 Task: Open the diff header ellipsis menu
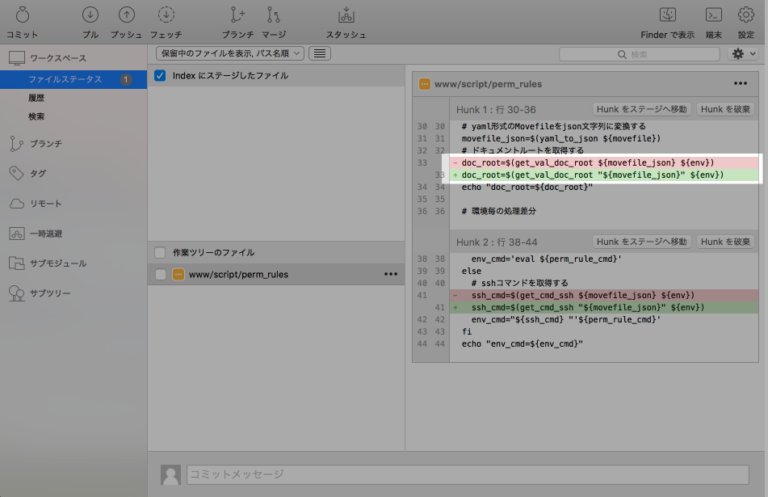click(740, 84)
